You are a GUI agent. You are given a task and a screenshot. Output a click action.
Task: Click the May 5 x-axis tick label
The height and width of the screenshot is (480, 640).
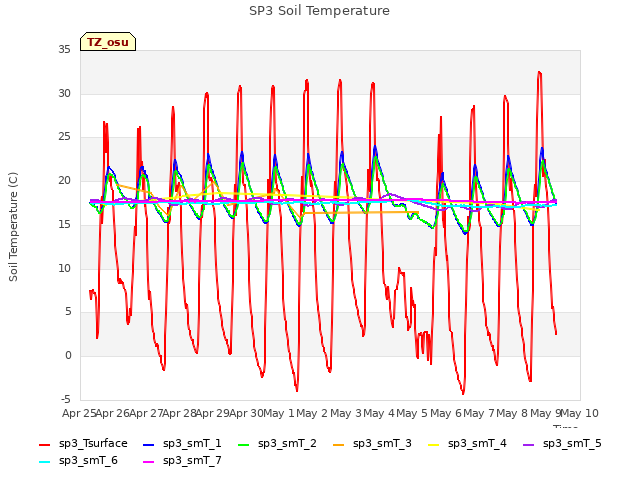(x=413, y=413)
